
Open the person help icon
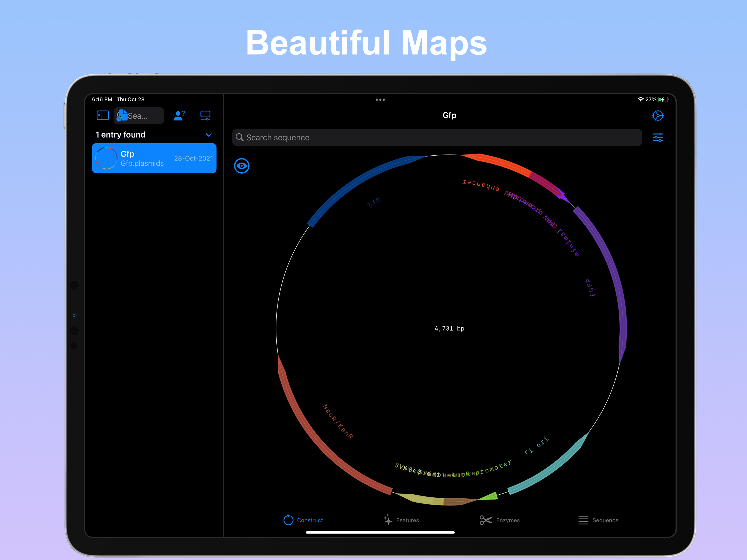tap(179, 115)
